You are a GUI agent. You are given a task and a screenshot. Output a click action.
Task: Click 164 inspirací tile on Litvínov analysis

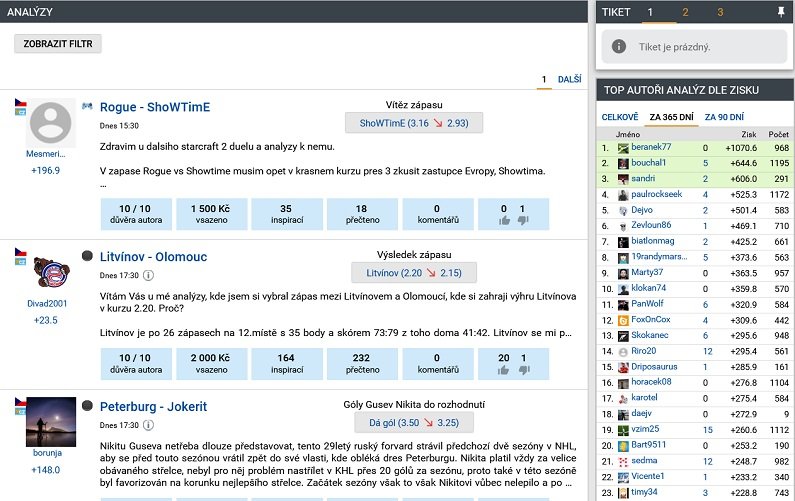click(x=287, y=364)
